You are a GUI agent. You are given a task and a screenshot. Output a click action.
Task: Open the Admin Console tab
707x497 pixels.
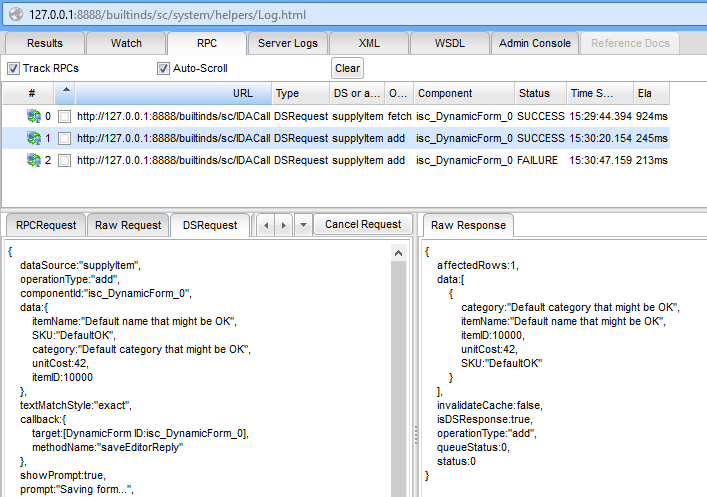[535, 43]
